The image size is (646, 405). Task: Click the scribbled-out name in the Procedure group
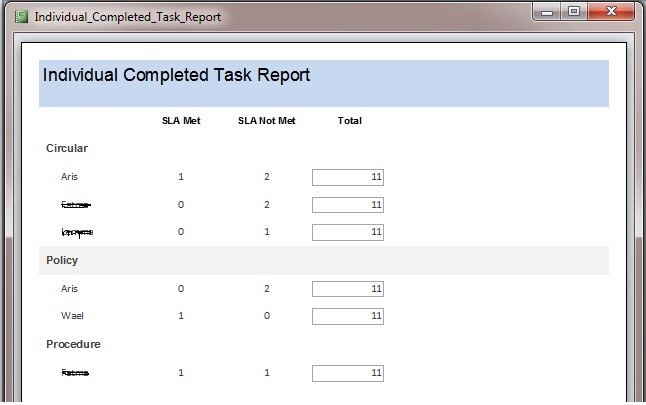point(75,373)
